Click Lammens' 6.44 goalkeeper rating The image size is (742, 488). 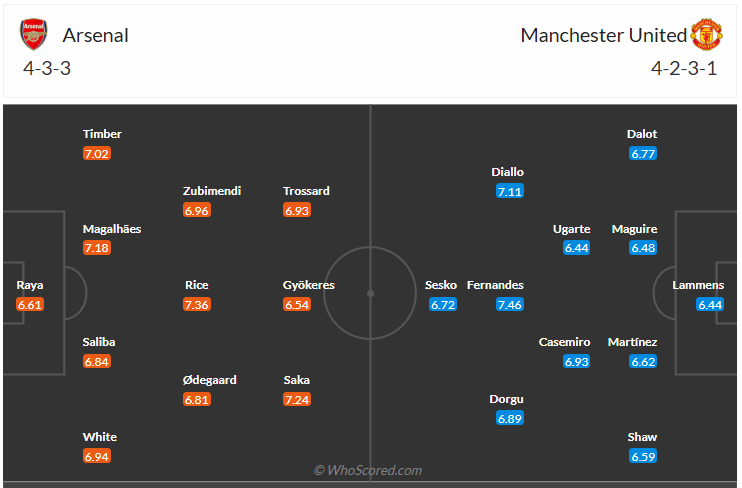(x=710, y=305)
